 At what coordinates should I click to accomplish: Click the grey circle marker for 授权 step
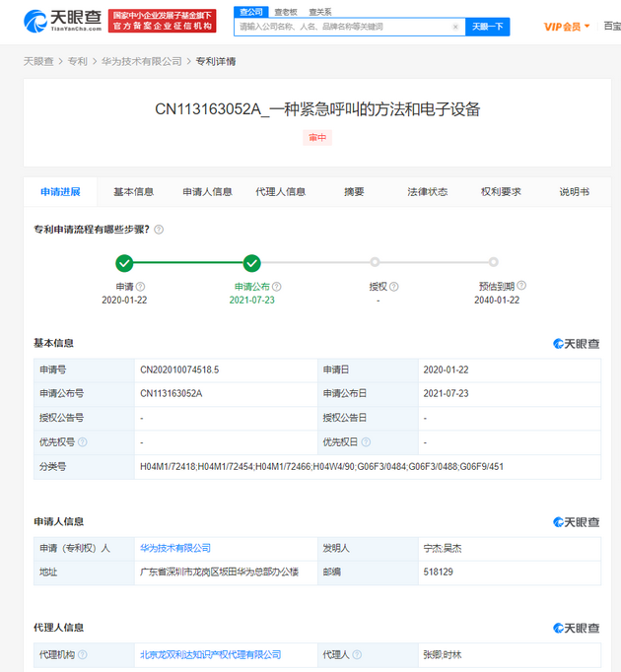click(375, 262)
